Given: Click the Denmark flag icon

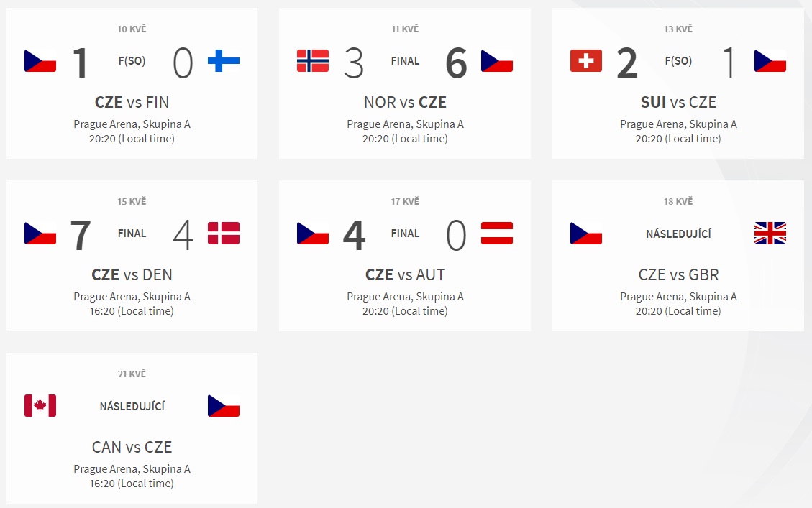Looking at the screenshot, I should [x=224, y=233].
